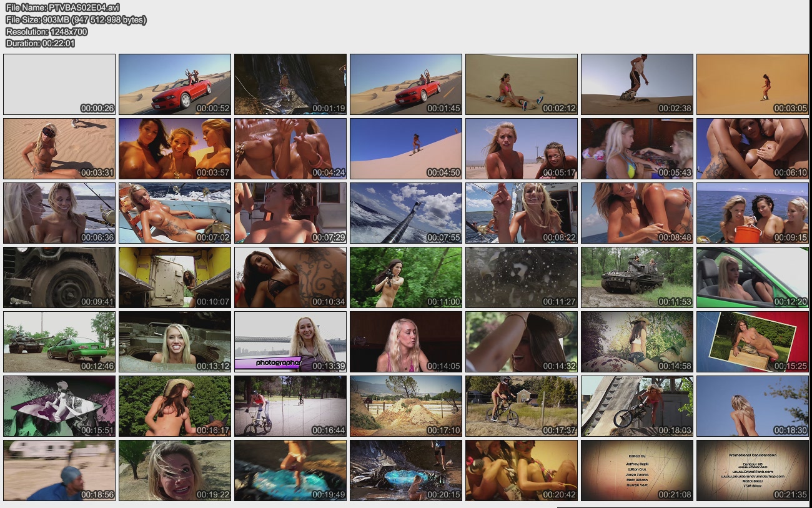Select the 'Edited by' credits frame at 00:21:08

[637, 471]
